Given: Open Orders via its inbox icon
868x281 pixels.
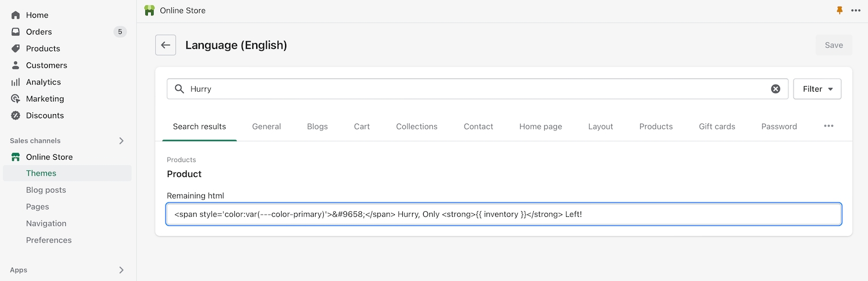Looking at the screenshot, I should (16, 32).
